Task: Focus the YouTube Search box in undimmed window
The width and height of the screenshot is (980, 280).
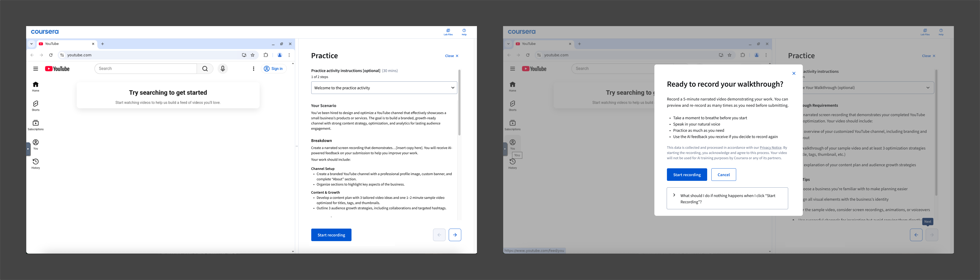Action: [146, 68]
